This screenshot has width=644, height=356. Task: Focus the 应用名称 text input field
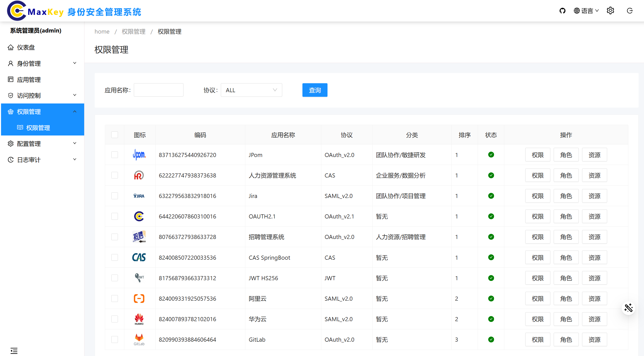coord(158,90)
